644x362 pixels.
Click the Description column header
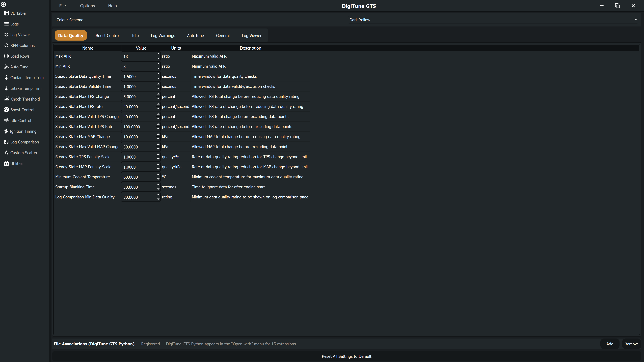(x=250, y=48)
